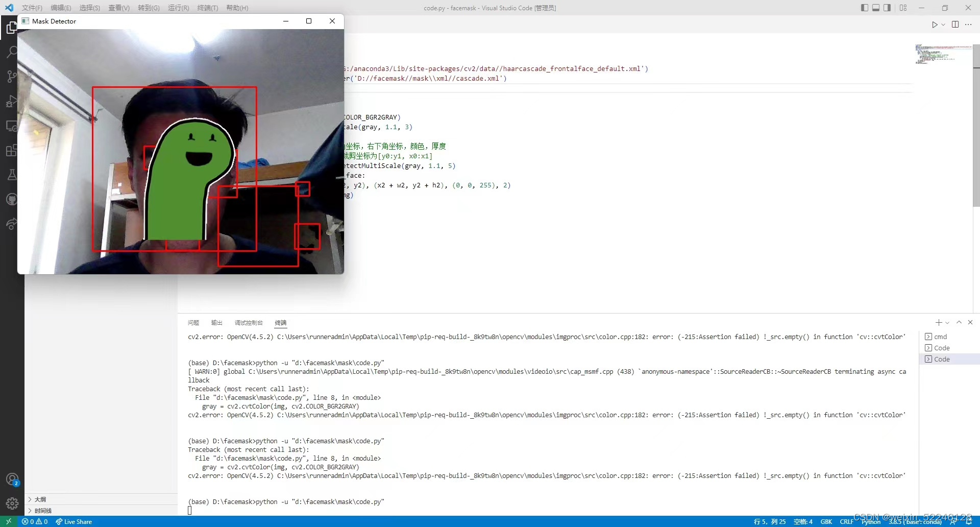
Task: Select the first Code terminal entry
Action: [x=949, y=348]
